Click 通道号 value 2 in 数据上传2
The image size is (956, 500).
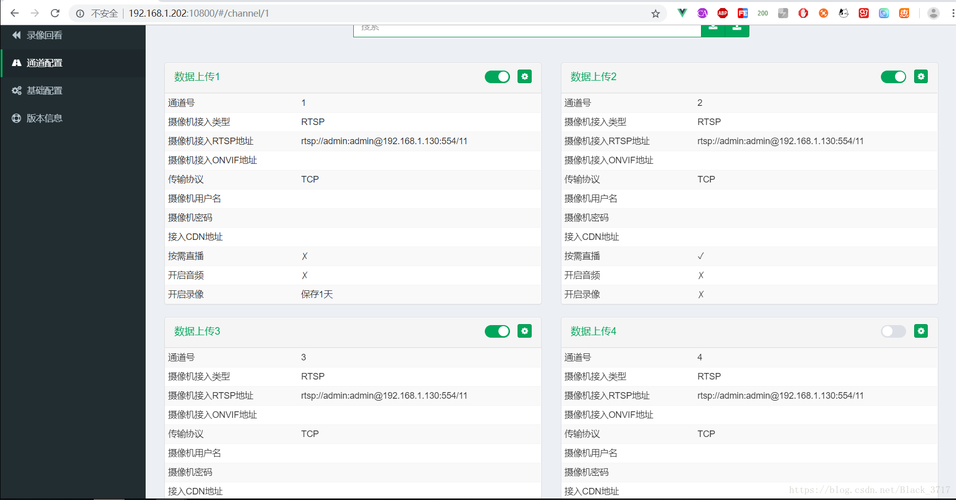(x=700, y=102)
